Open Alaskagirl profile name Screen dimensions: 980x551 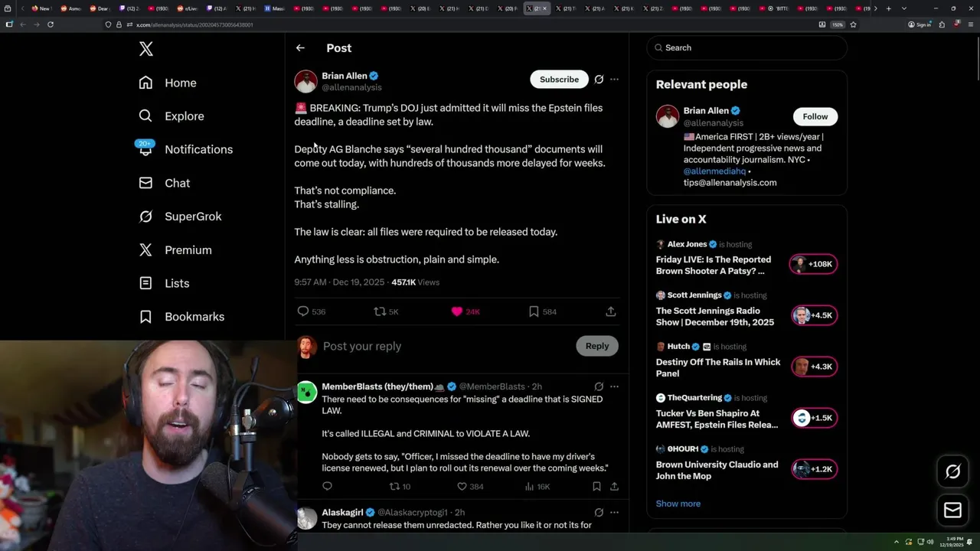tap(342, 512)
